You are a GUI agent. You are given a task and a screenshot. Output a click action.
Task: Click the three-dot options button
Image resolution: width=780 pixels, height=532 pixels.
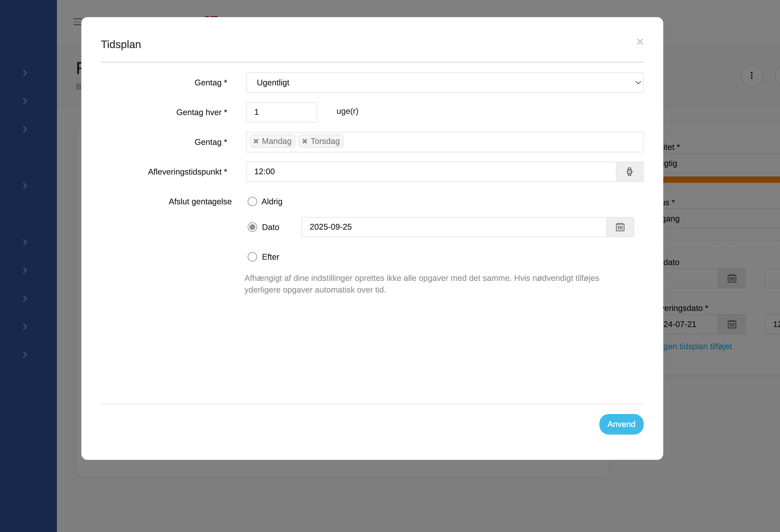pyautogui.click(x=751, y=76)
